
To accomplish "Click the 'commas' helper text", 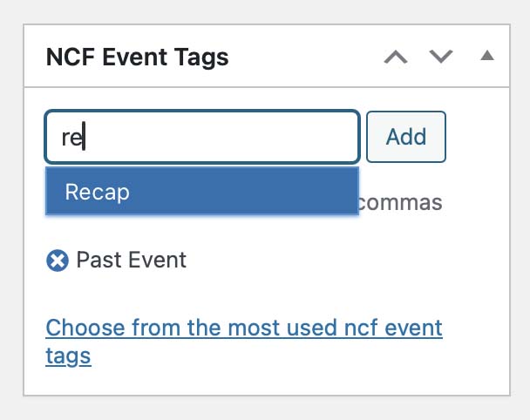I will pos(400,203).
